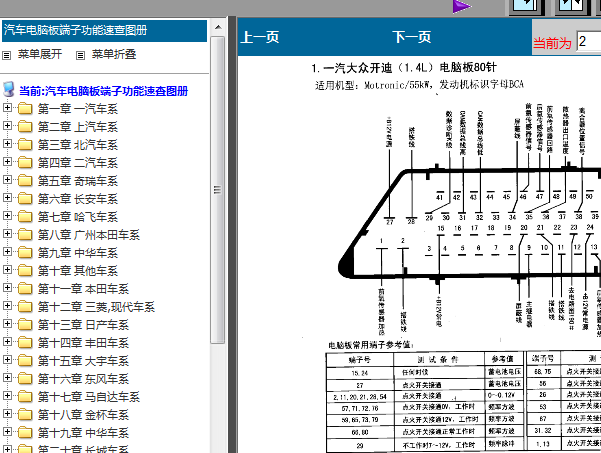Expand the 第五章 奇瑞车系 tree node
The height and width of the screenshot is (453, 601).
[x=7, y=179]
